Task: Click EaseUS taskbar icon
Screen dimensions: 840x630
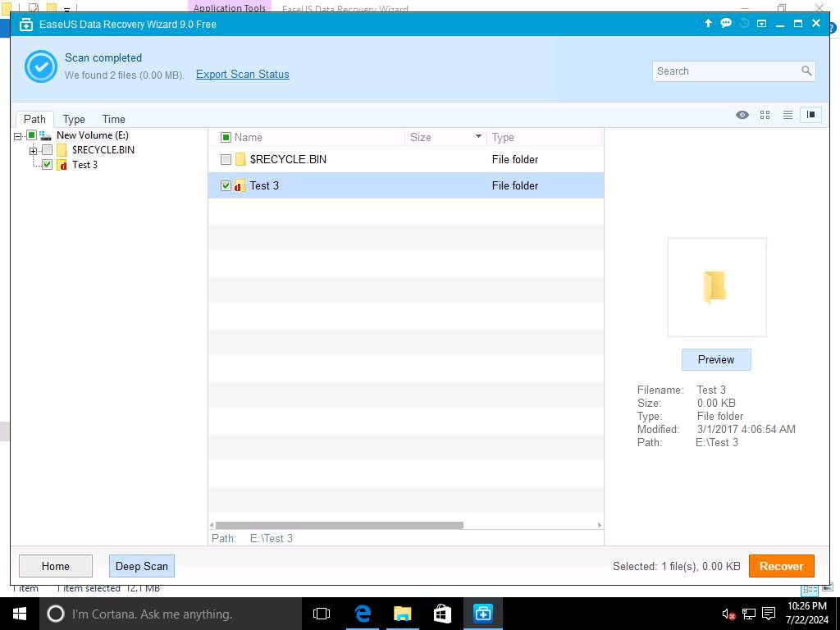Action: 482,614
